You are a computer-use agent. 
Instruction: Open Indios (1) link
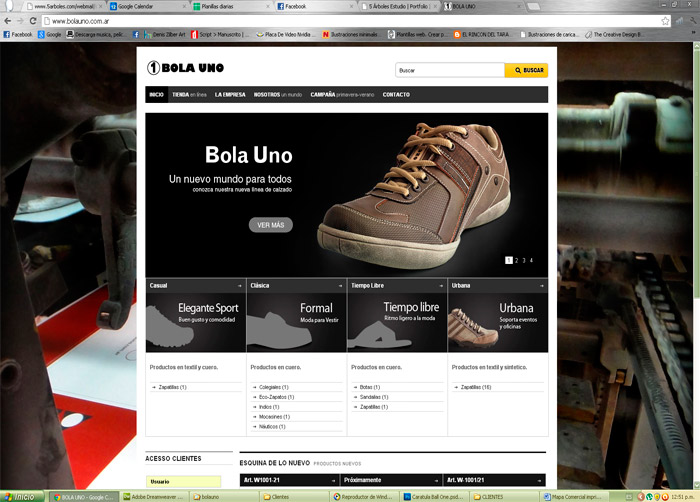[x=269, y=407]
